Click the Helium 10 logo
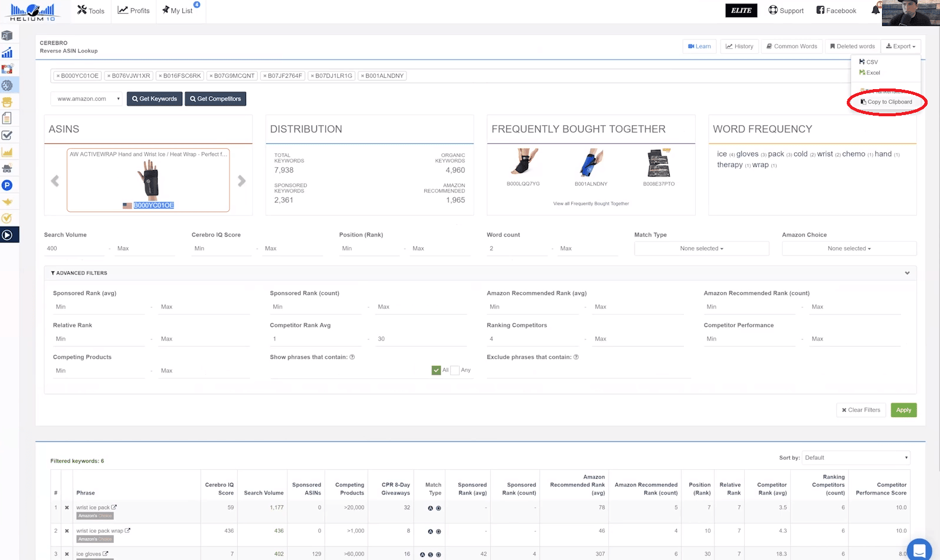Image resolution: width=940 pixels, height=560 pixels. 32,12
